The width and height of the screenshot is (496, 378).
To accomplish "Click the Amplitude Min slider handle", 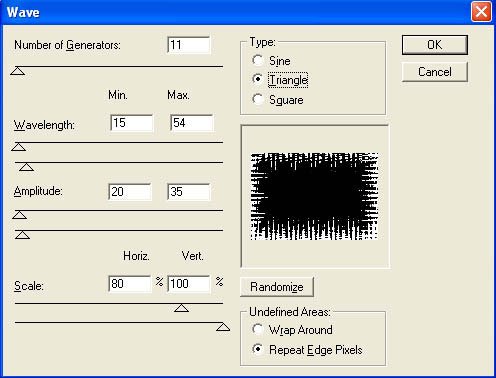I will click(19, 215).
